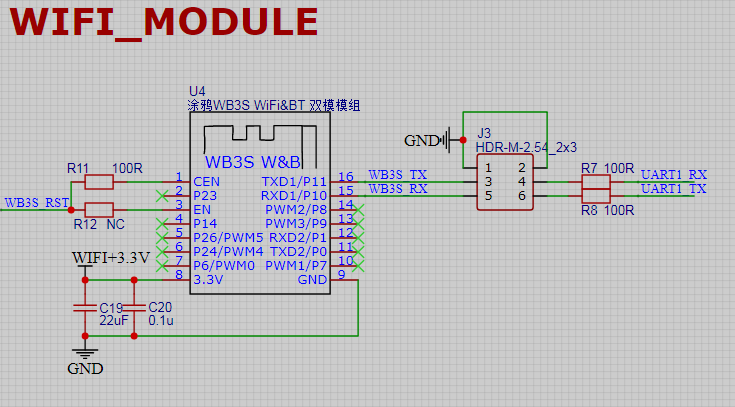Click the junction dot at J3 GND

[x=463, y=140]
